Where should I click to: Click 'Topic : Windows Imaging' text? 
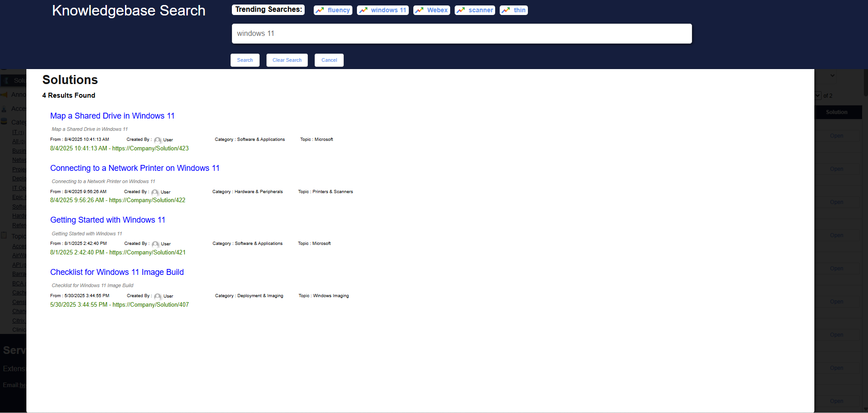pos(324,296)
